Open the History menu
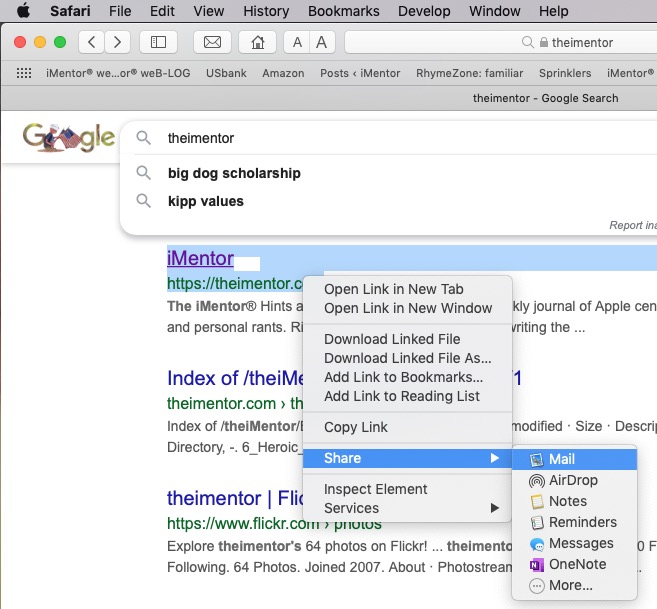 click(x=266, y=11)
